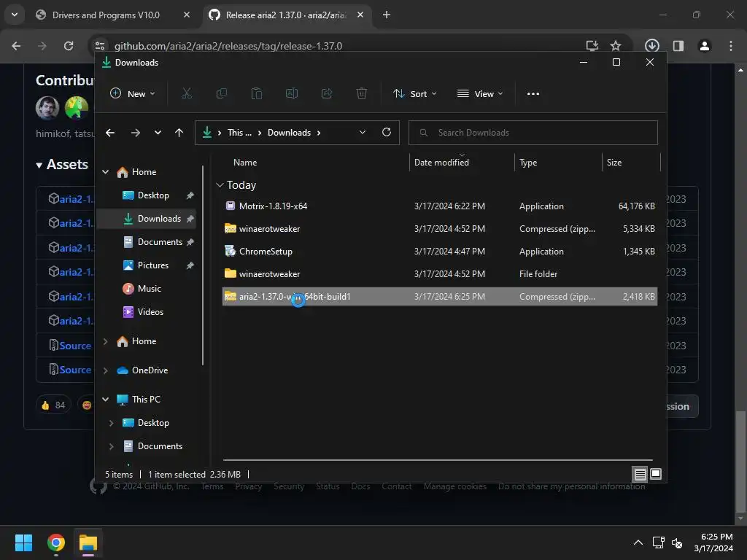747x560 pixels.
Task: Sort by the Size column header
Action: click(614, 163)
